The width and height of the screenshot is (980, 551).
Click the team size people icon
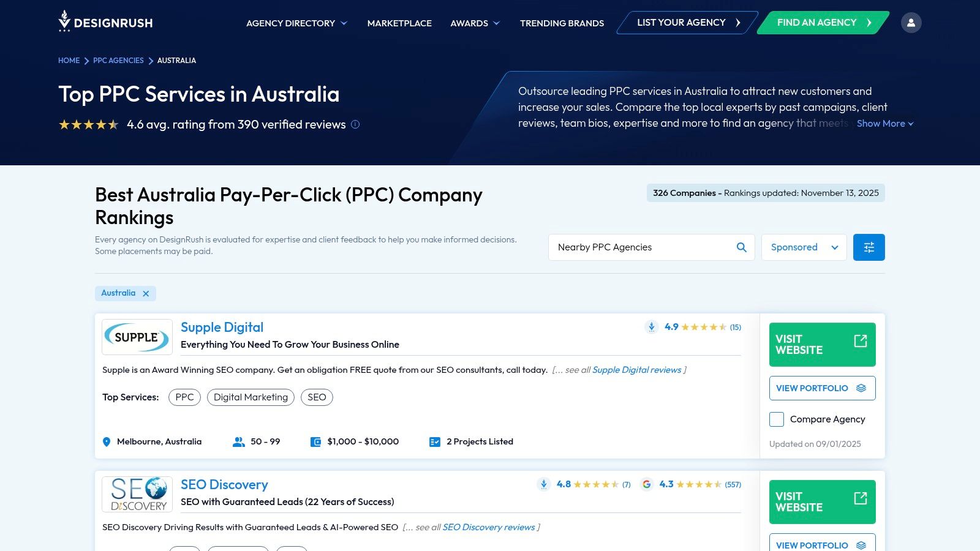[x=239, y=442]
